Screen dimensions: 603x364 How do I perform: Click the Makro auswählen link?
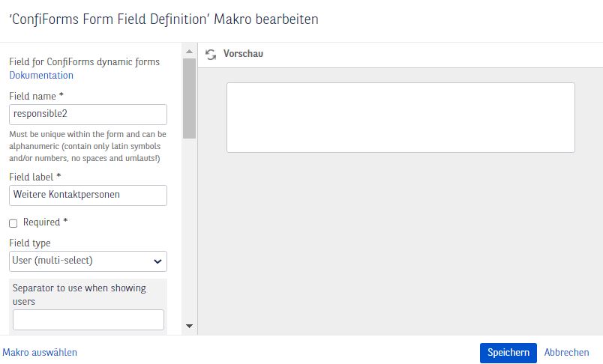pos(40,353)
